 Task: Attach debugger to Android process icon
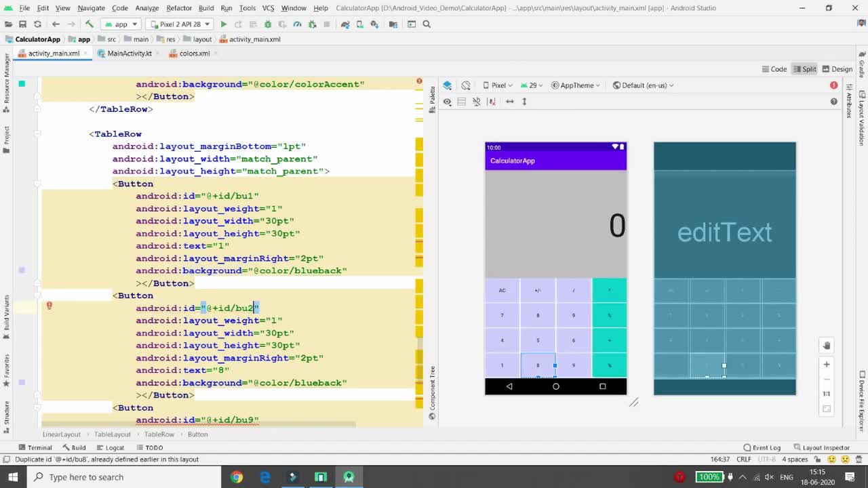tap(312, 24)
